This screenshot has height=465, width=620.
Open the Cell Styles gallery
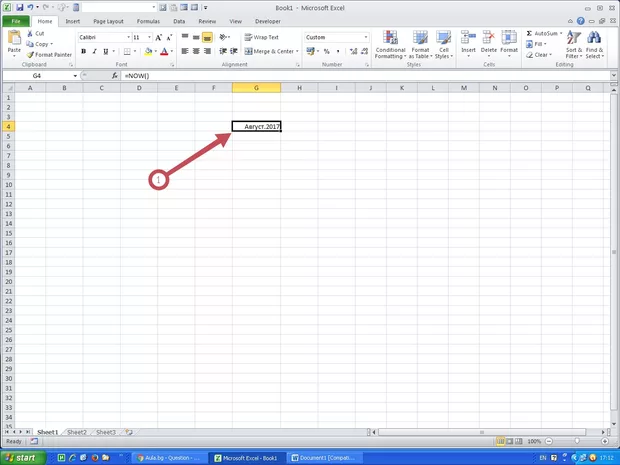click(444, 45)
